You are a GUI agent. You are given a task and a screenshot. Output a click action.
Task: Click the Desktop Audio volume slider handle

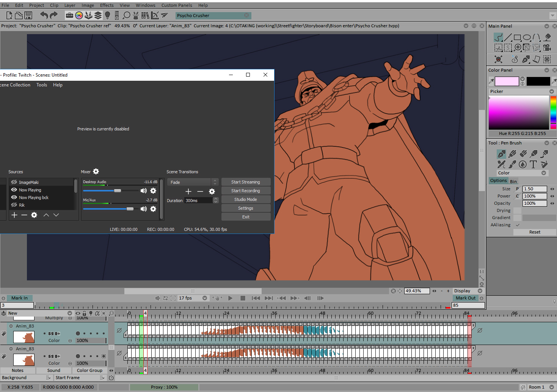pyautogui.click(x=118, y=191)
